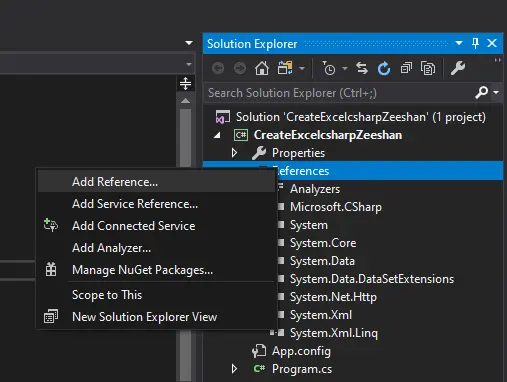Image resolution: width=507 pixels, height=382 pixels.
Task: Choose Add Connected Service menu entry
Action: coord(156,226)
